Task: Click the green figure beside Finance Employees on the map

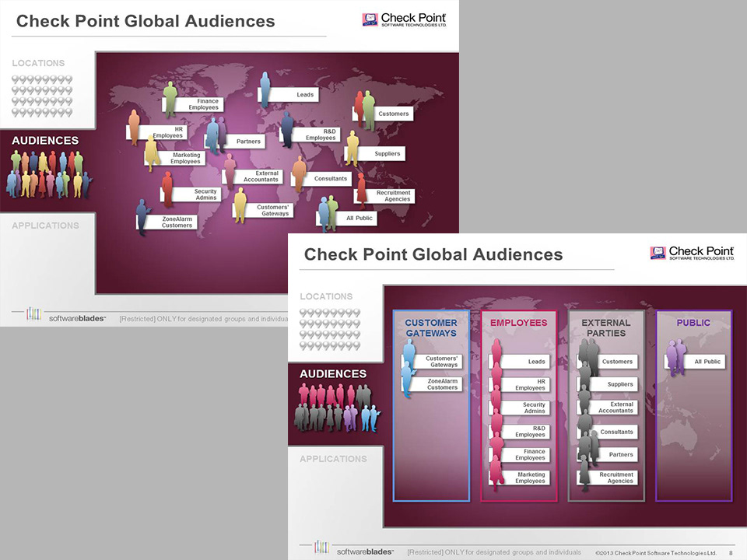Action: (x=170, y=99)
